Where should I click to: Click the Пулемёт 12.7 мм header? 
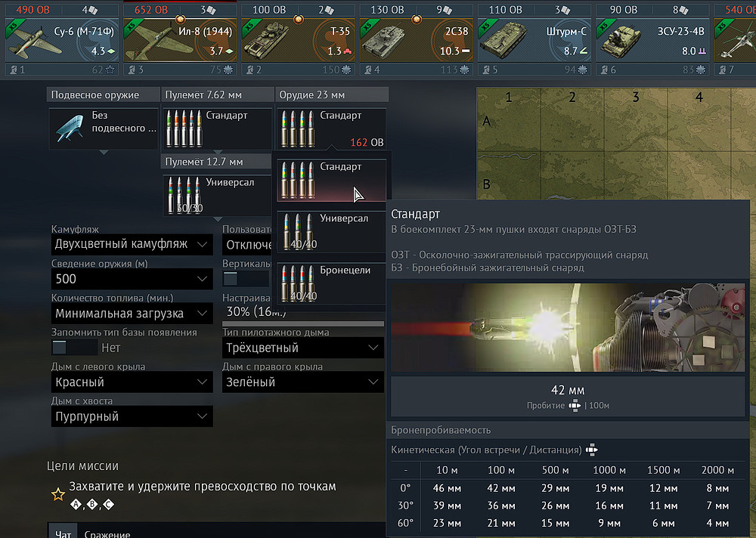click(218, 162)
